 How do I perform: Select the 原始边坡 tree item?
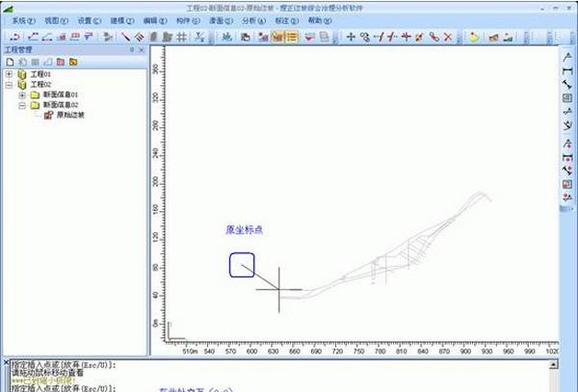70,115
